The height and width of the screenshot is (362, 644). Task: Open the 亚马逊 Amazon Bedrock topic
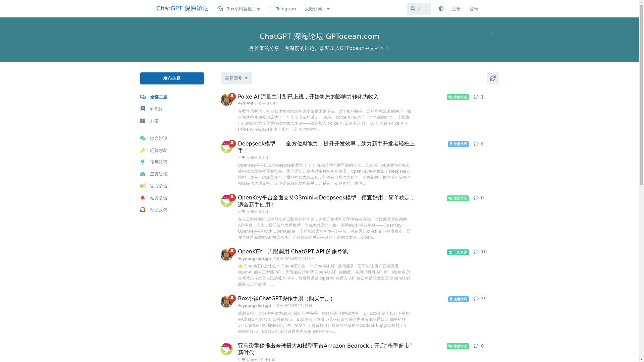(x=325, y=349)
